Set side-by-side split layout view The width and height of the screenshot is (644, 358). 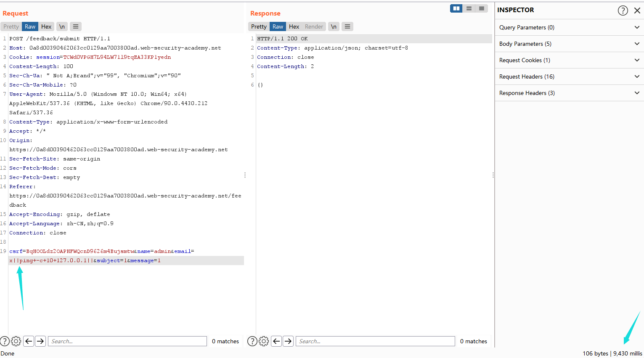(x=456, y=8)
